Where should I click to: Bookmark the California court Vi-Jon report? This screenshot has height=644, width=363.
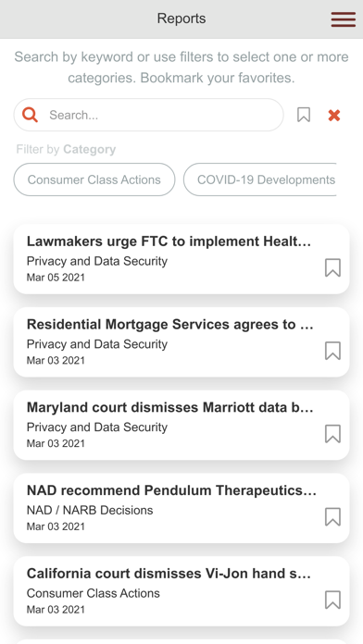coord(332,600)
